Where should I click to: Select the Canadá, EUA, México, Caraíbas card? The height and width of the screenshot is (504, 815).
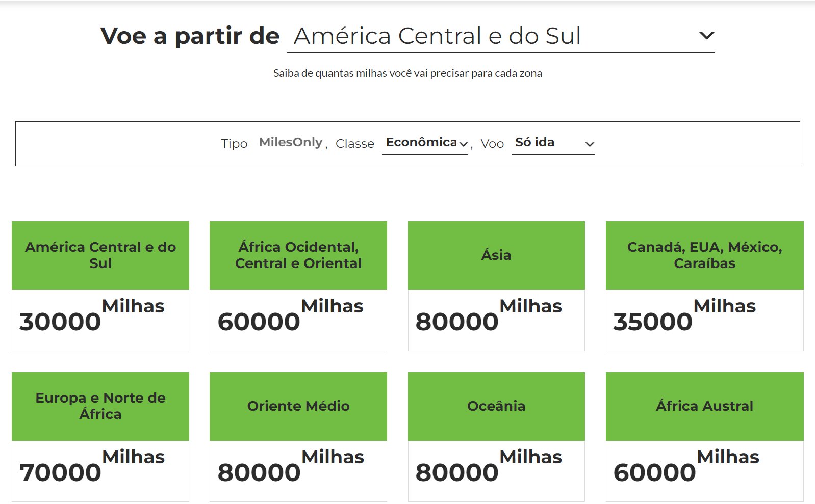(x=704, y=286)
